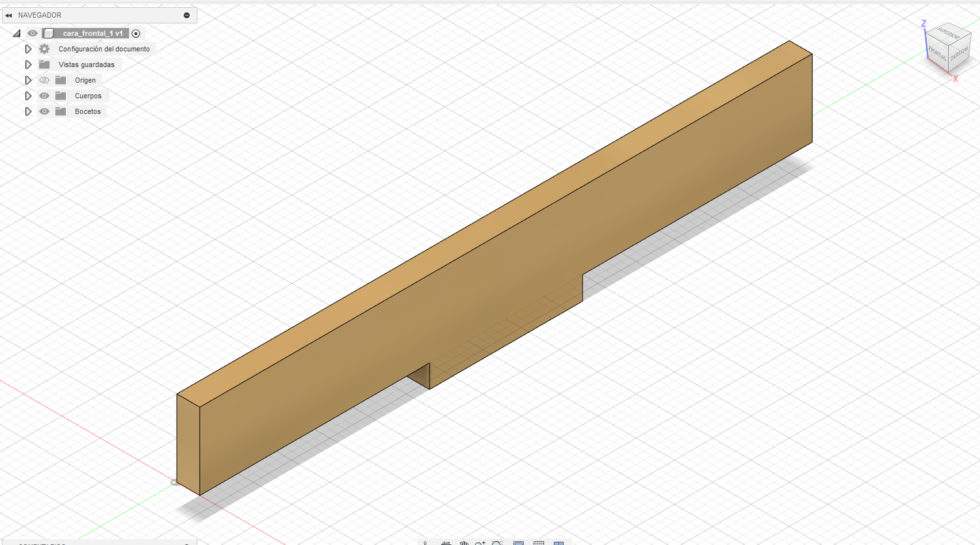Hide the Cuerpos folder

pos(44,95)
